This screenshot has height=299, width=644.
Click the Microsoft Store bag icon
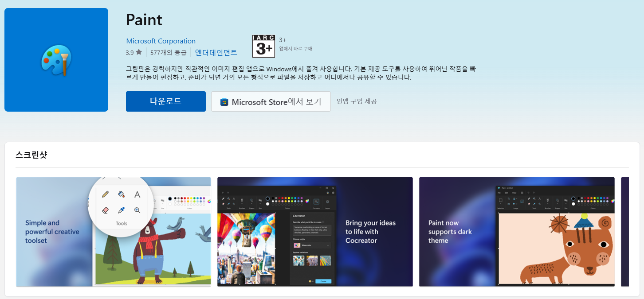pos(224,102)
